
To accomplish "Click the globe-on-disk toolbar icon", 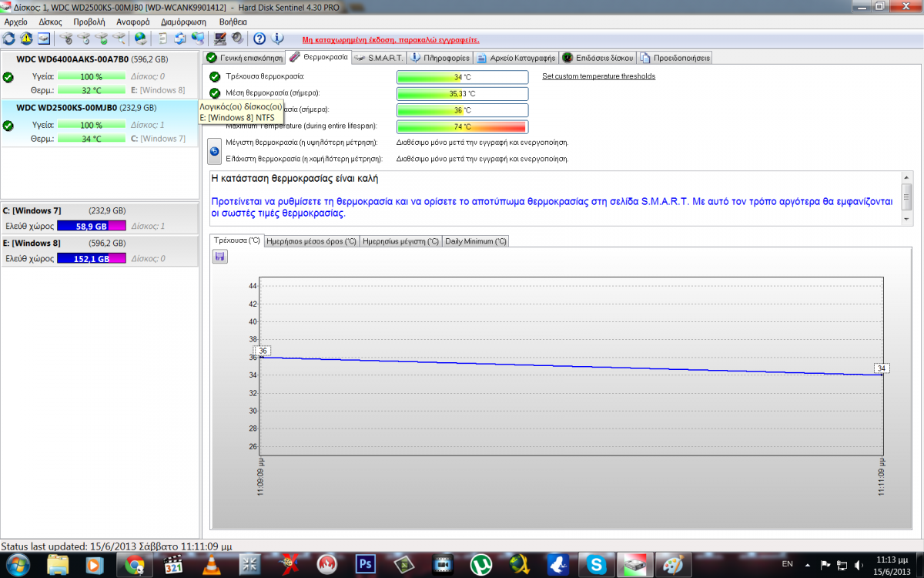I will [x=140, y=39].
